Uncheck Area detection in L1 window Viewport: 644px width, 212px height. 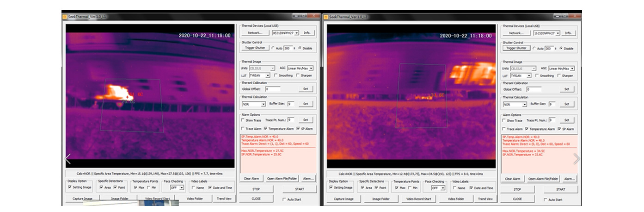(x=101, y=187)
